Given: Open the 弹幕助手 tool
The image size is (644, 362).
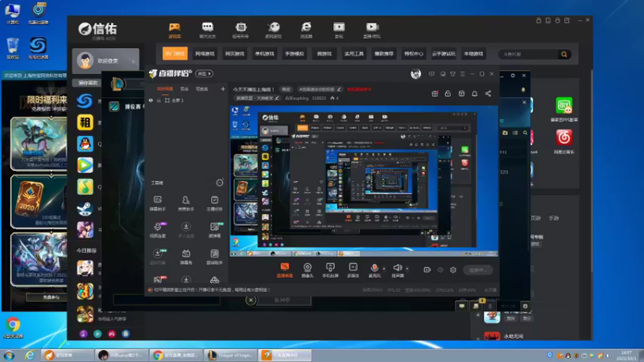Looking at the screenshot, I should point(157,204).
